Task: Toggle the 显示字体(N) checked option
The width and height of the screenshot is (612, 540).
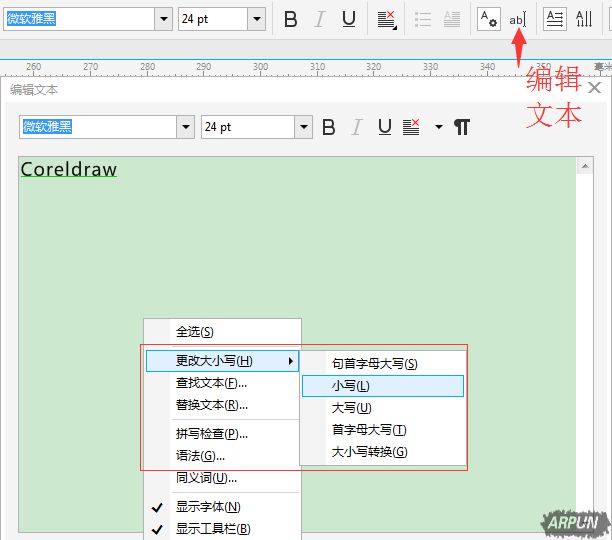Action: (x=208, y=507)
